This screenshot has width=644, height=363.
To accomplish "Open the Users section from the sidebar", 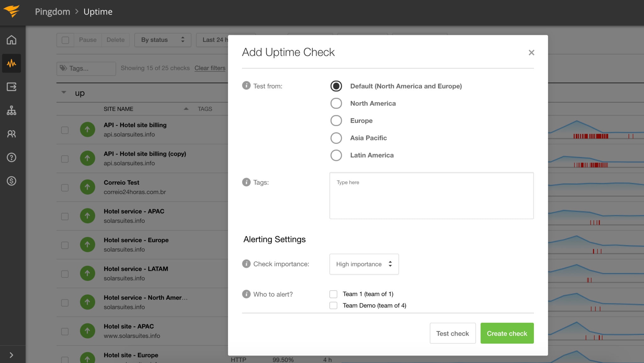I will point(11,134).
